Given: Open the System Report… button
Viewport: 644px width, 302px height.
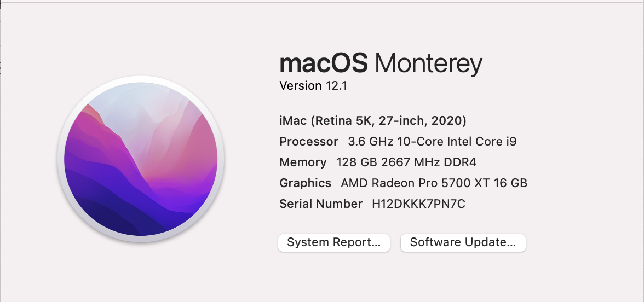Looking at the screenshot, I should coord(334,242).
